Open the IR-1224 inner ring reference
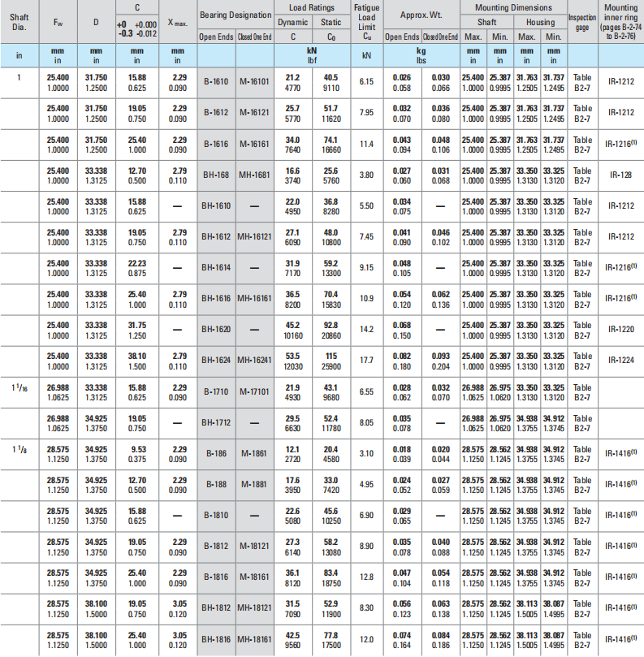The width and height of the screenshot is (644, 657). 620,360
